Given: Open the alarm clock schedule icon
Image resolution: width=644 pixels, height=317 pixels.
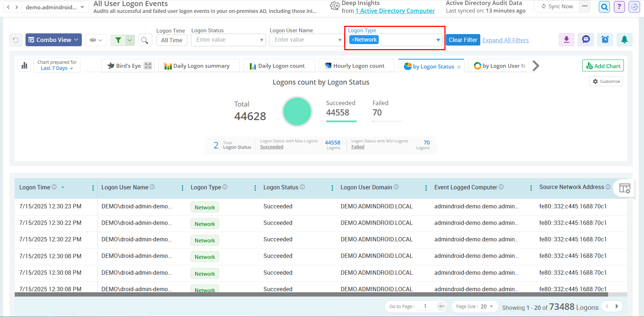Looking at the screenshot, I should (605, 40).
